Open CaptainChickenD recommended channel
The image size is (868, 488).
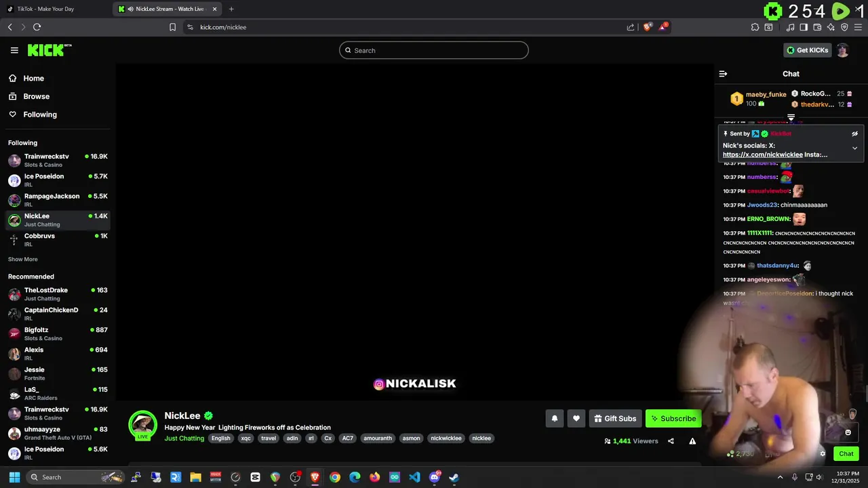pos(58,314)
